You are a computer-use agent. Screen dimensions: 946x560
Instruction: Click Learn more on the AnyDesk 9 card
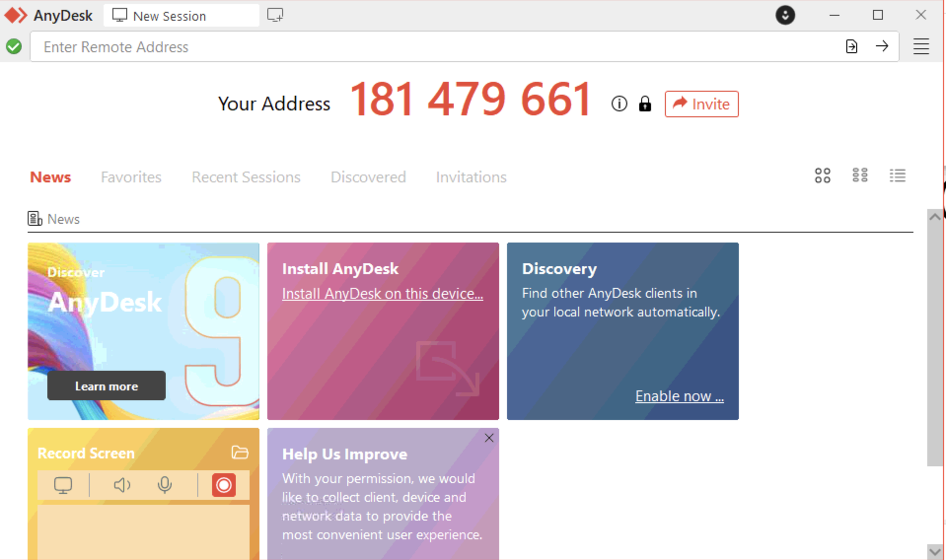coord(107,386)
